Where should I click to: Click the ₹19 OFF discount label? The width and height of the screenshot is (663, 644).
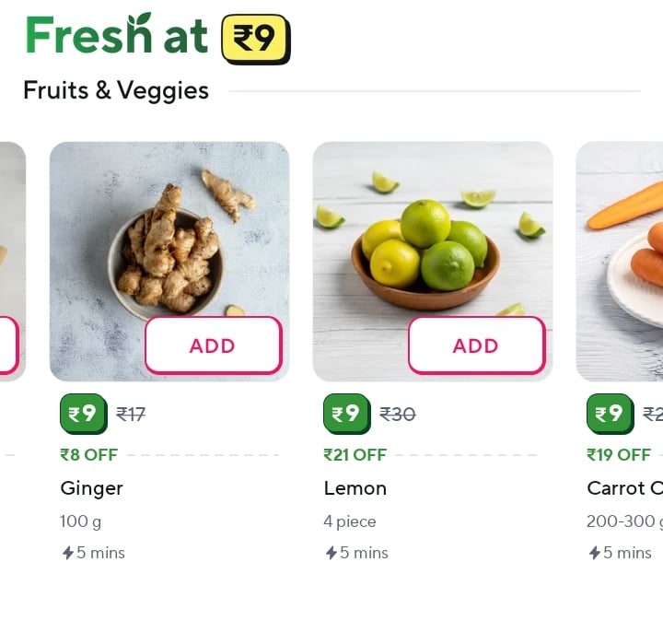pos(619,454)
